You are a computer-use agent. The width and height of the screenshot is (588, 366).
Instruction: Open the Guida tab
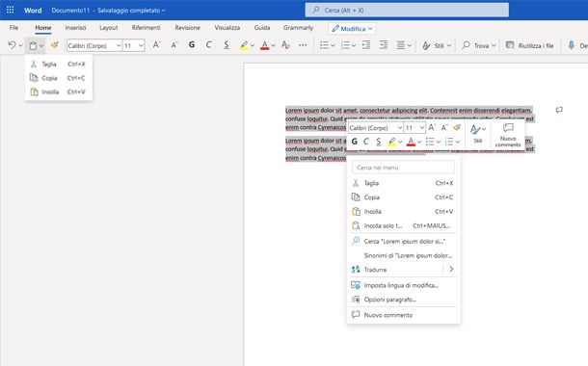pyautogui.click(x=262, y=28)
